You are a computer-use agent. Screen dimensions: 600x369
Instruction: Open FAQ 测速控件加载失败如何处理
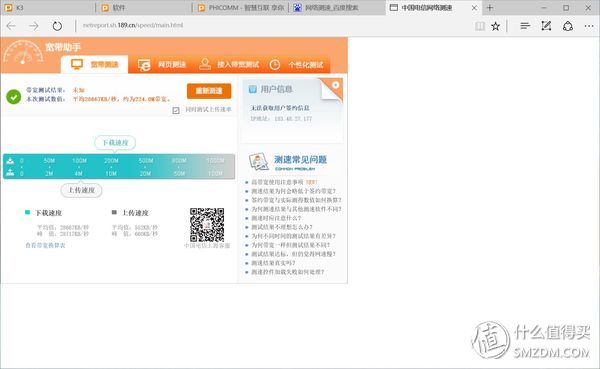(288, 272)
